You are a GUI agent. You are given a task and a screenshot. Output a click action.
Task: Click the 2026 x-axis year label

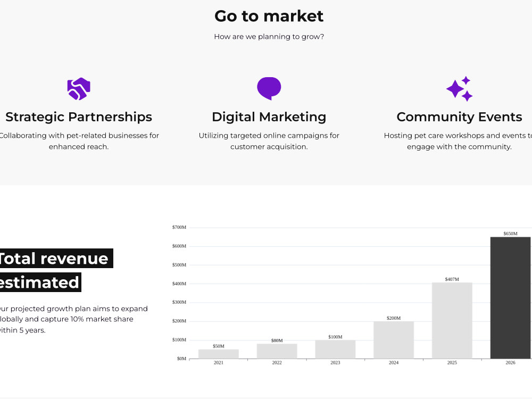tap(510, 363)
